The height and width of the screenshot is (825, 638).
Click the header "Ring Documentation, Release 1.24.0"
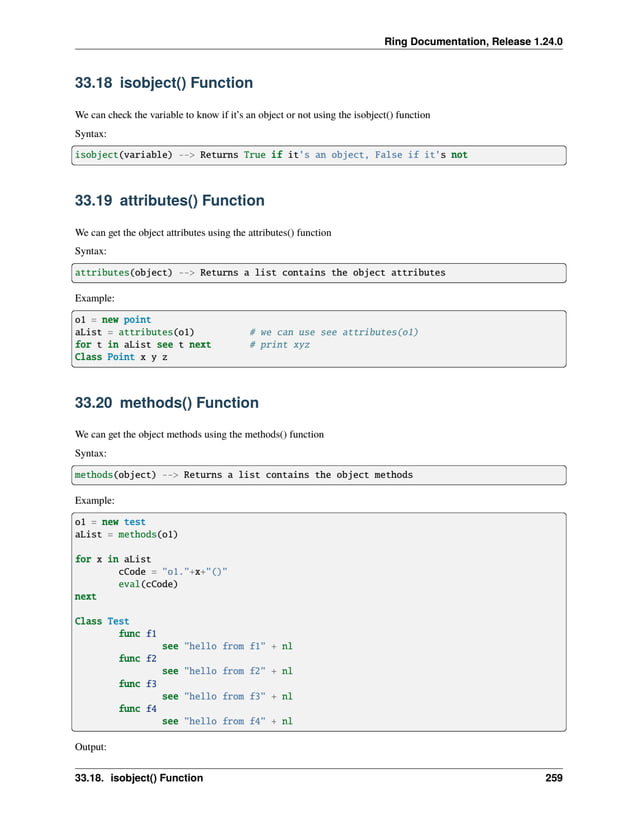click(473, 42)
